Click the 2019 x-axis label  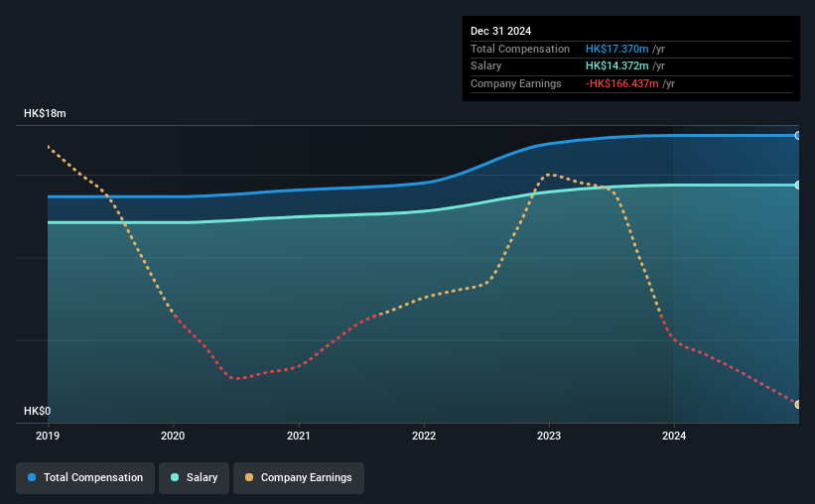pos(48,436)
